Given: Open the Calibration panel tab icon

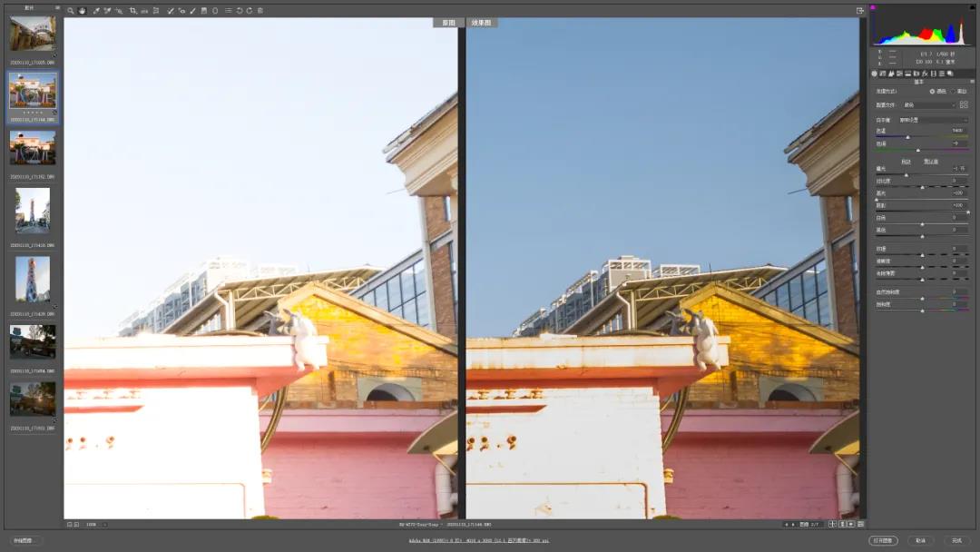Looking at the screenshot, I should coord(934,74).
